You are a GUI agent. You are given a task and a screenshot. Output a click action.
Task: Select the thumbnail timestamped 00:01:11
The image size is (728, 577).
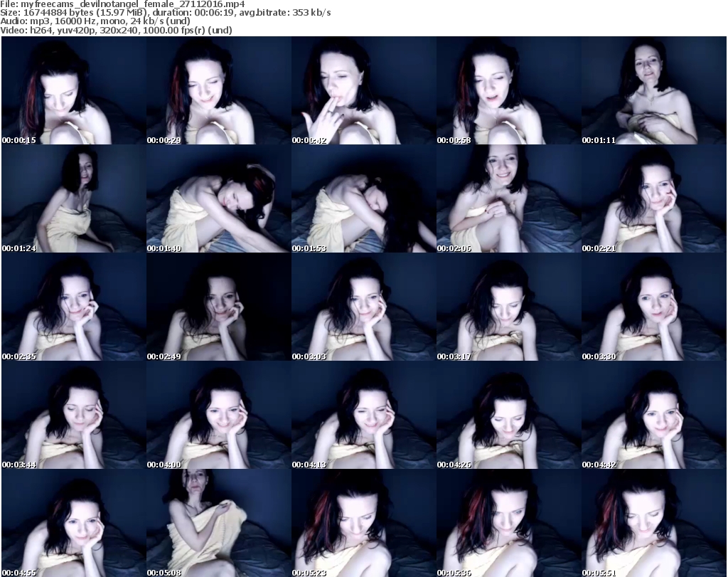pos(654,90)
